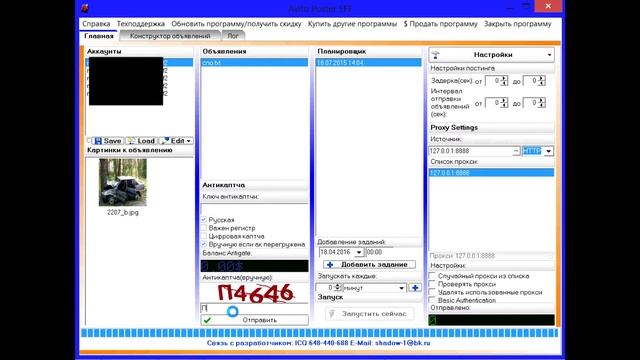This screenshot has width=640, height=360.
Task: Click Закрыть программу menu item
Action: [518, 24]
